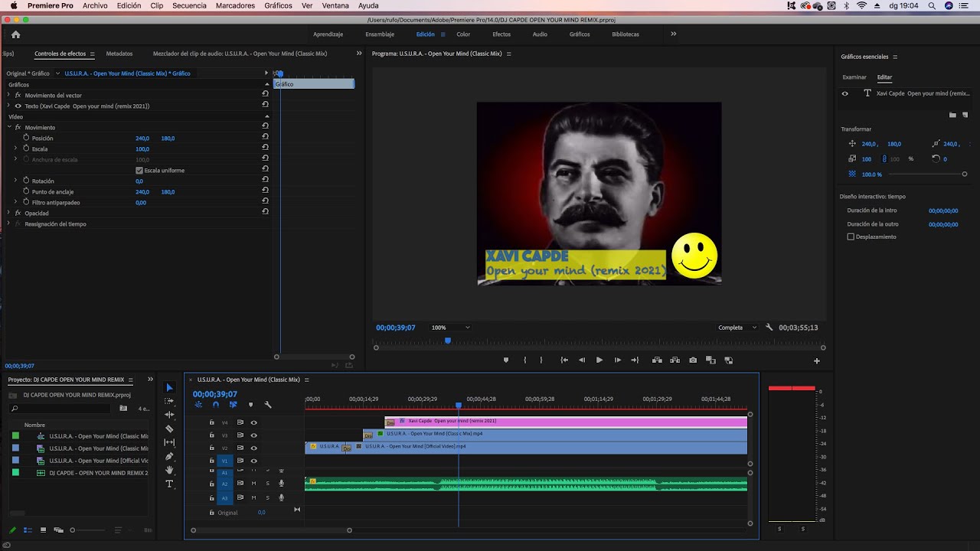Viewport: 980px width, 551px height.
Task: Open the Examinar tab in Essential Graphics
Action: pos(854,77)
